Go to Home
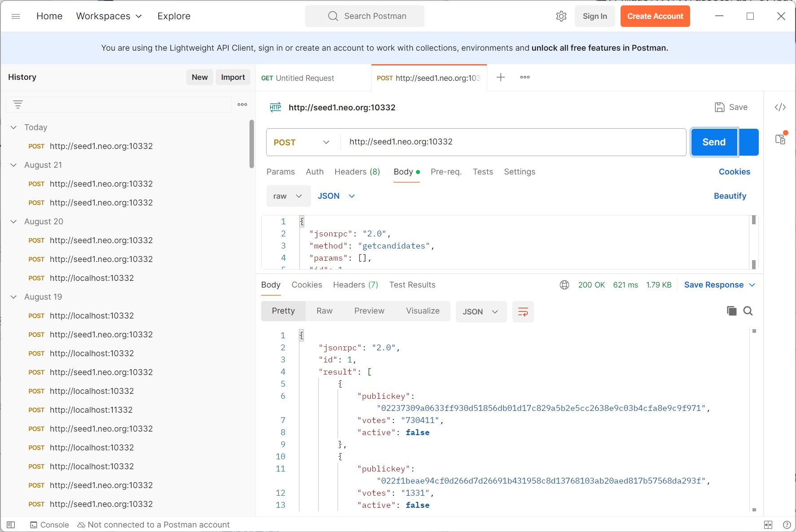Screen dimensions: 796x532 [x=49, y=16]
